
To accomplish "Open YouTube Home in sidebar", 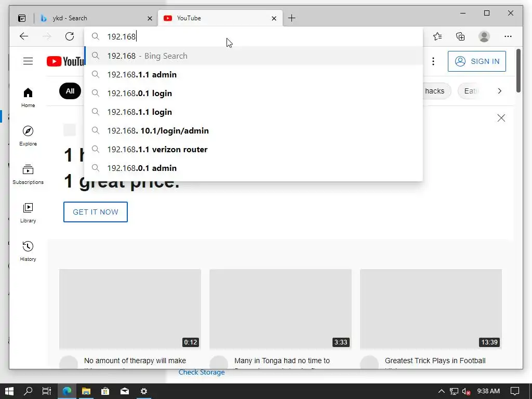I will click(x=28, y=98).
